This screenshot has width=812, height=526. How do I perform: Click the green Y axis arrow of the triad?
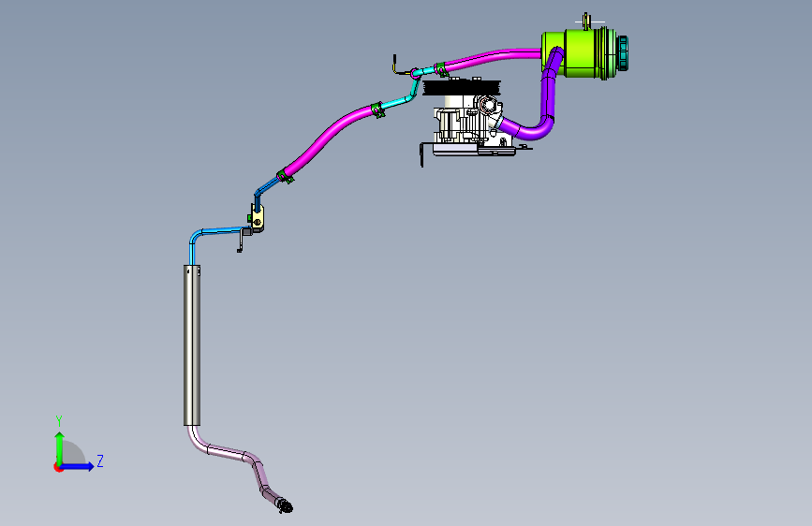tap(60, 447)
